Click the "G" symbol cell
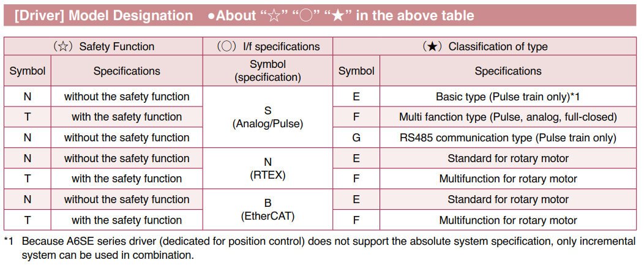 [356, 138]
